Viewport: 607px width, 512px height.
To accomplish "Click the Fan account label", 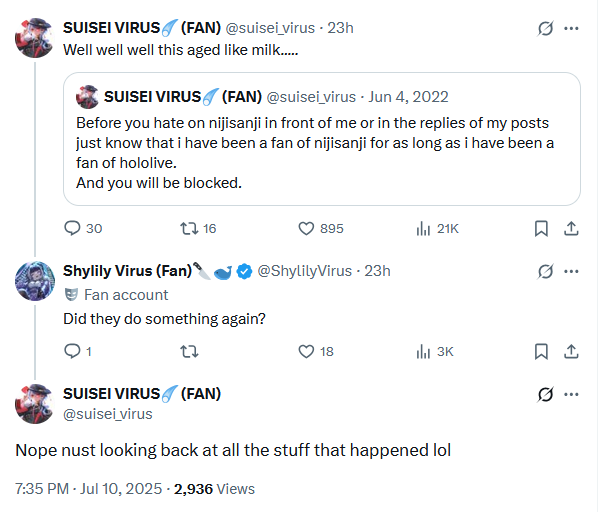I will point(125,295).
